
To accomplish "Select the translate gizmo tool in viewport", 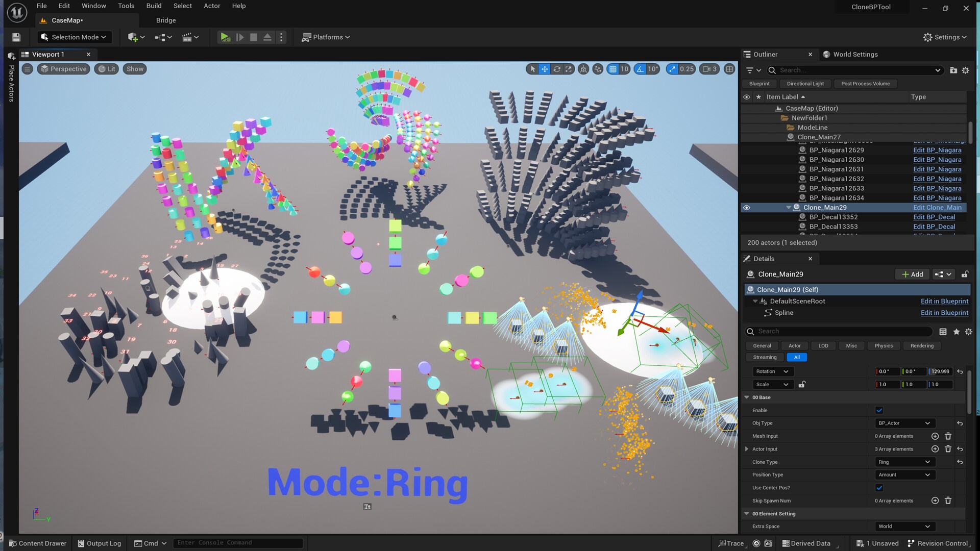I will [545, 69].
